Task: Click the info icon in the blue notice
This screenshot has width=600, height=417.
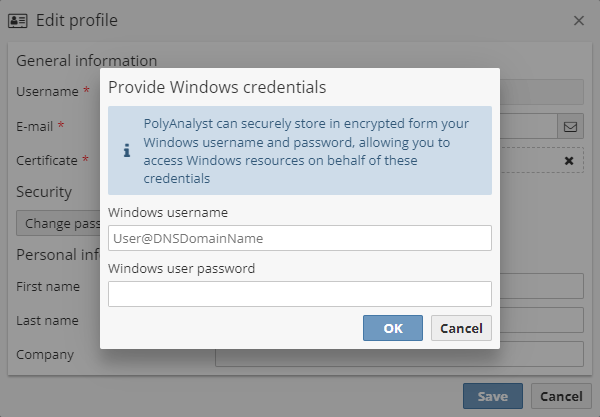Action: coord(127,150)
